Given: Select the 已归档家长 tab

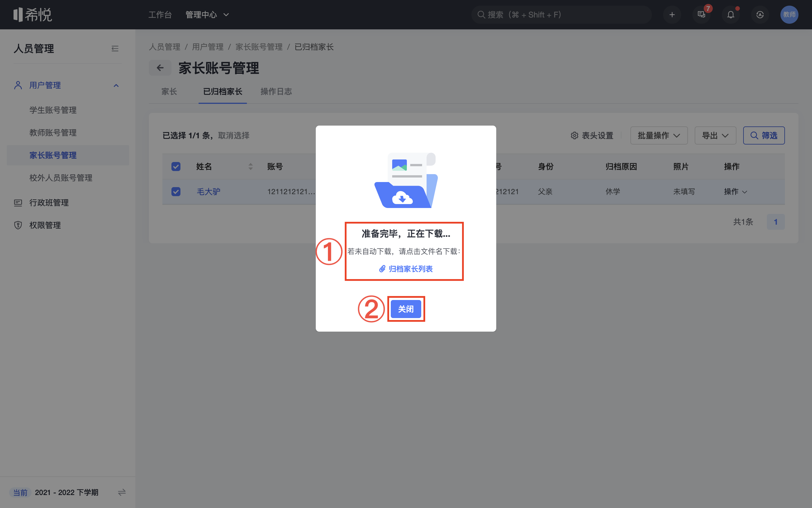Looking at the screenshot, I should [x=222, y=91].
